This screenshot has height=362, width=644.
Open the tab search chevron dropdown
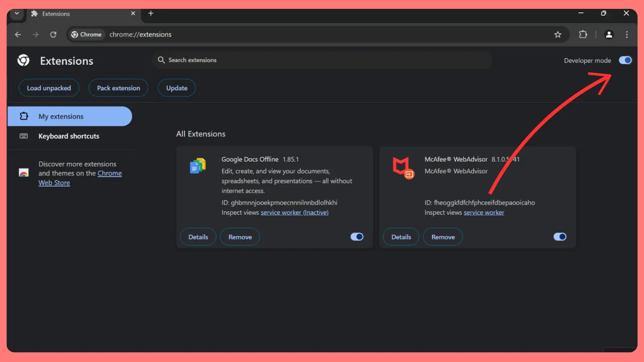[16, 13]
